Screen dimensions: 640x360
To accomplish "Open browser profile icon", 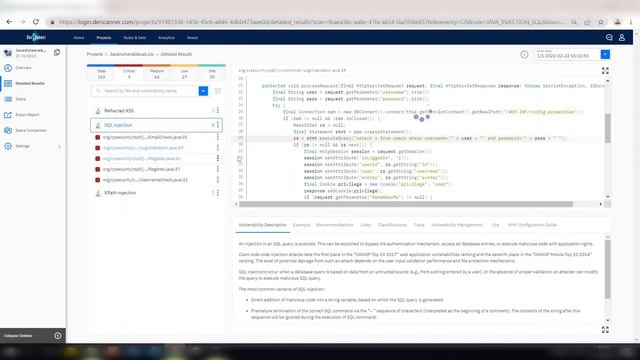I will click(618, 22).
